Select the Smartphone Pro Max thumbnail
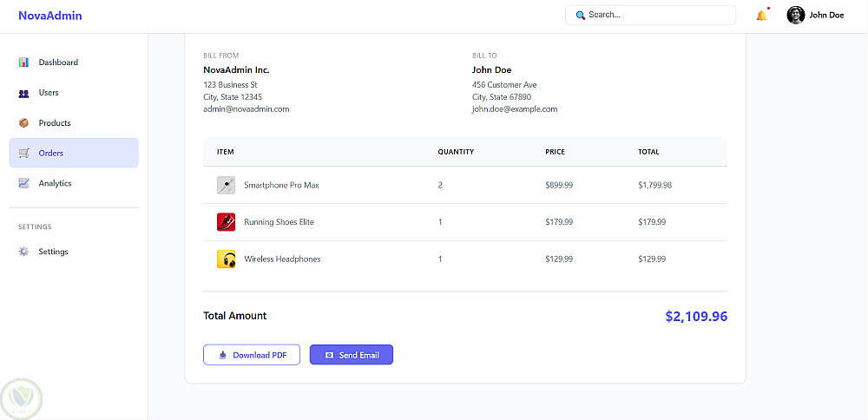 226,185
